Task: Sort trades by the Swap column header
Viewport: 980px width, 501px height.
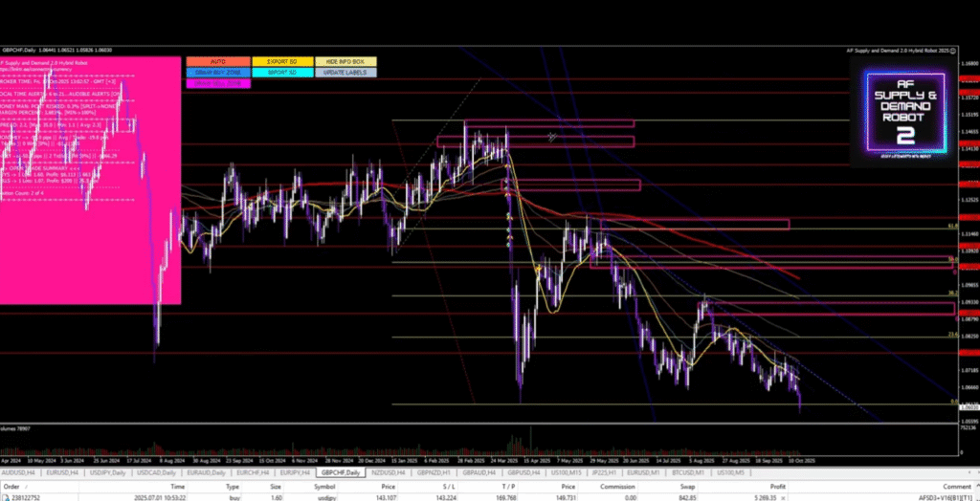Action: (x=688, y=486)
